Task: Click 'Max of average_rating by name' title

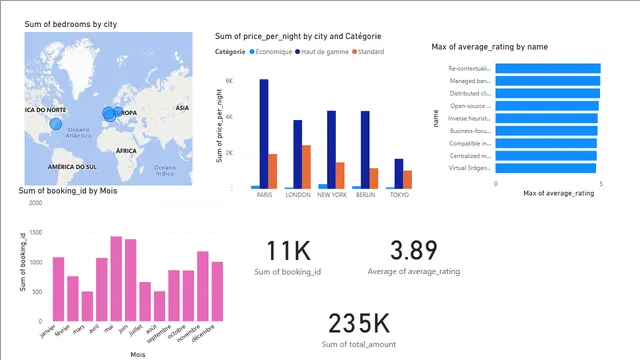Action: pyautogui.click(x=489, y=47)
